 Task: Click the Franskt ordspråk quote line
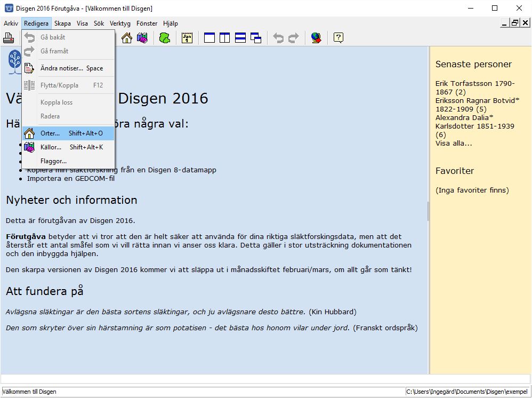[x=212, y=328]
